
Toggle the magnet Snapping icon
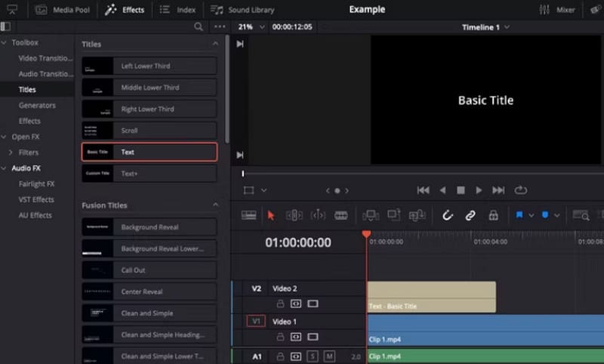pos(447,215)
